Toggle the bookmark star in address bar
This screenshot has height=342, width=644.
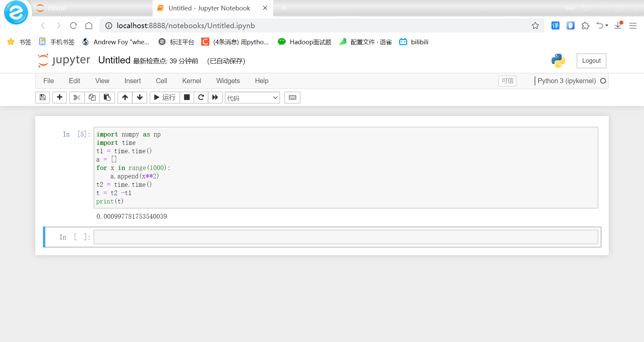point(535,25)
